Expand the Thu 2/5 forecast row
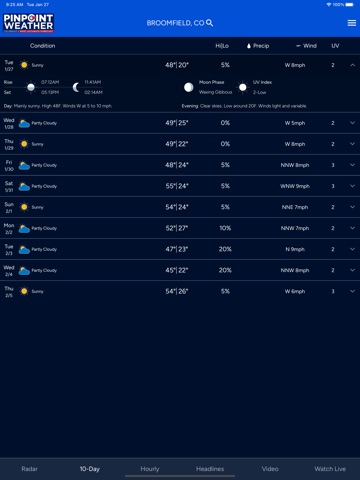 352,291
